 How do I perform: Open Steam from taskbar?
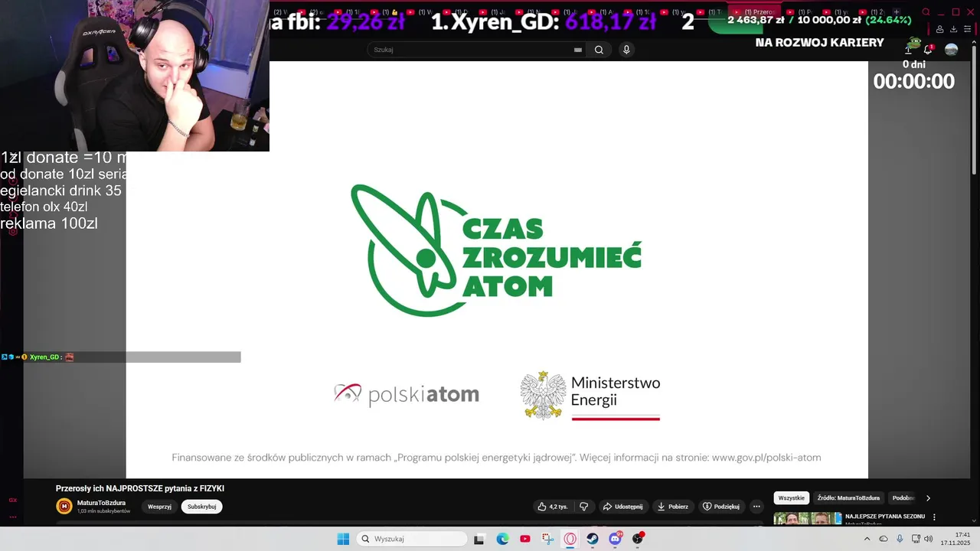coord(593,539)
